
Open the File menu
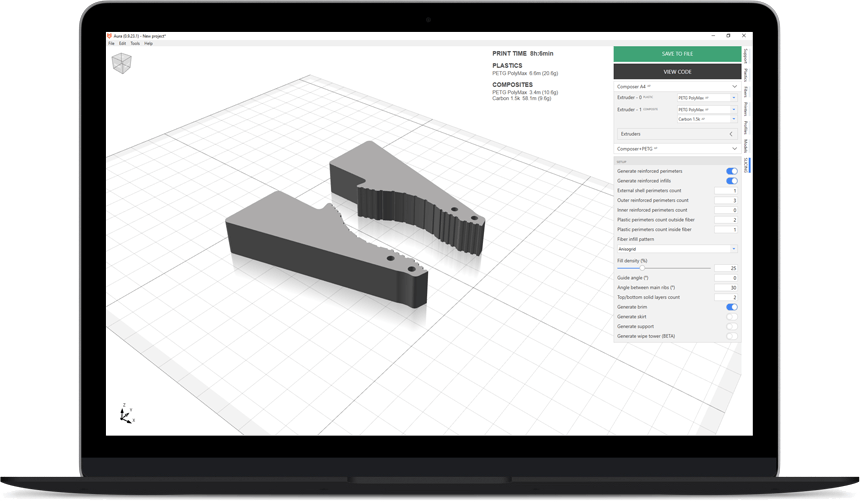(x=111, y=43)
